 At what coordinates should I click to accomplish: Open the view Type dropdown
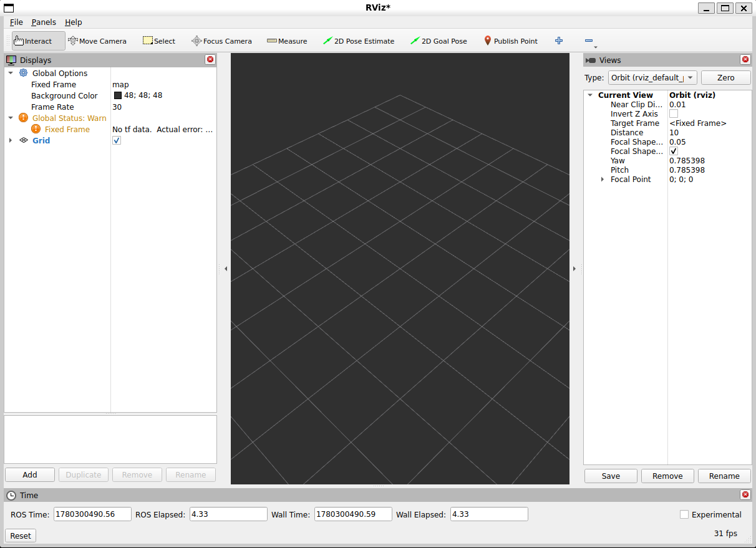pyautogui.click(x=652, y=77)
